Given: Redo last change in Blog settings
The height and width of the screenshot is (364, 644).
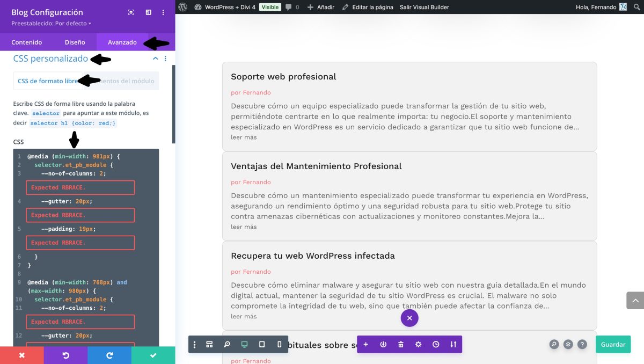Looking at the screenshot, I should [109, 355].
